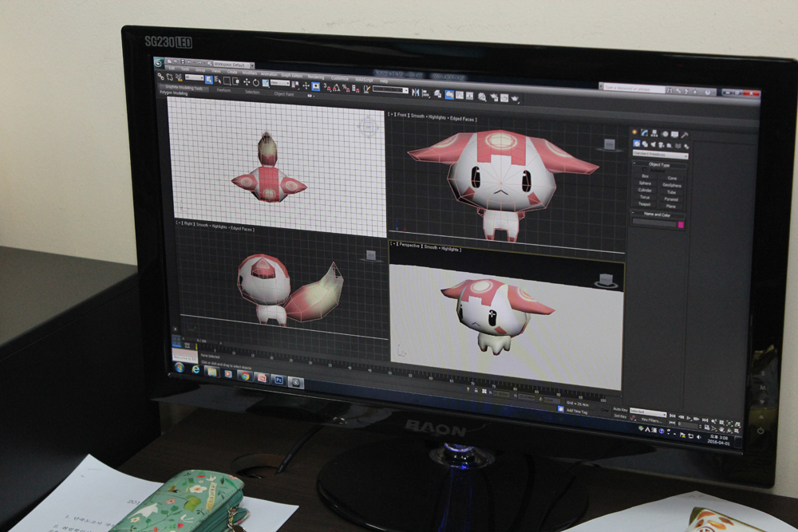Toggle the Spinner Snap icon
This screenshot has width=798, height=532.
[356, 89]
